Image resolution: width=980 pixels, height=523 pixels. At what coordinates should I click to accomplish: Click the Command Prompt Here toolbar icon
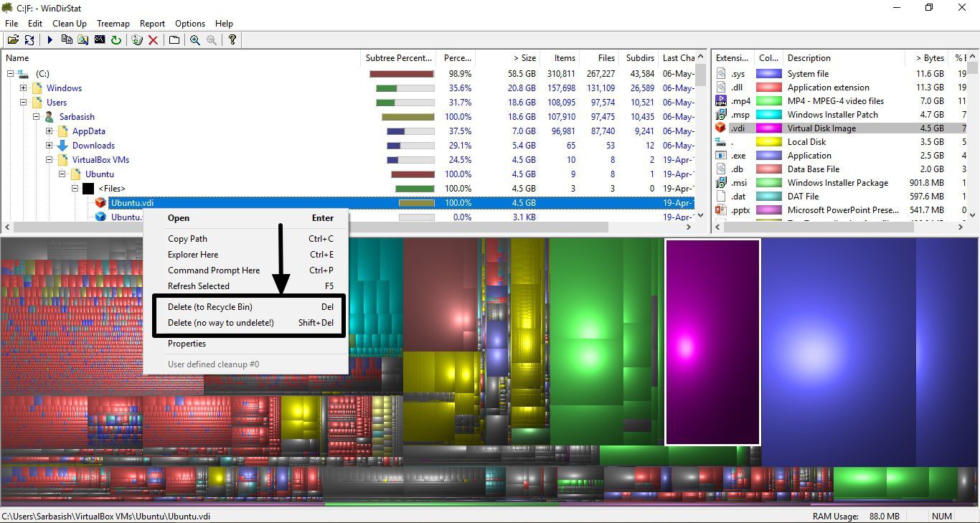[x=100, y=40]
